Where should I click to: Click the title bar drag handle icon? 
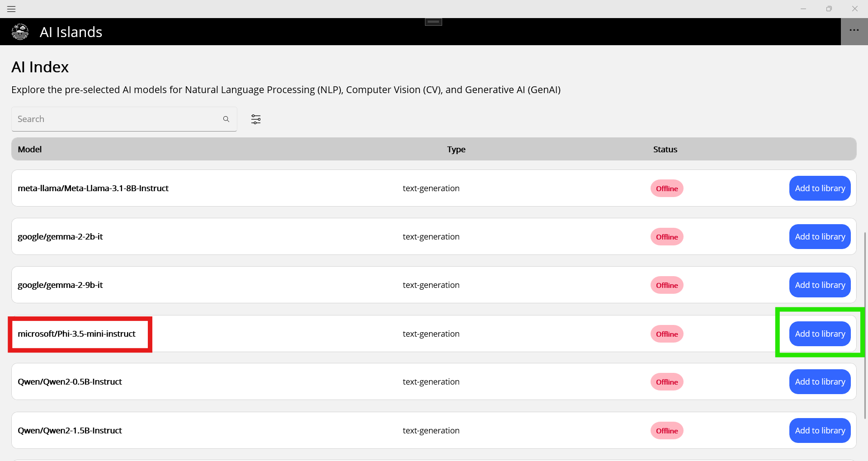pos(434,22)
